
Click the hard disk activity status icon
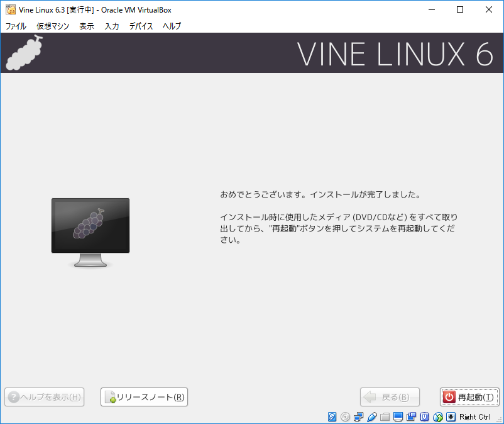click(332, 417)
